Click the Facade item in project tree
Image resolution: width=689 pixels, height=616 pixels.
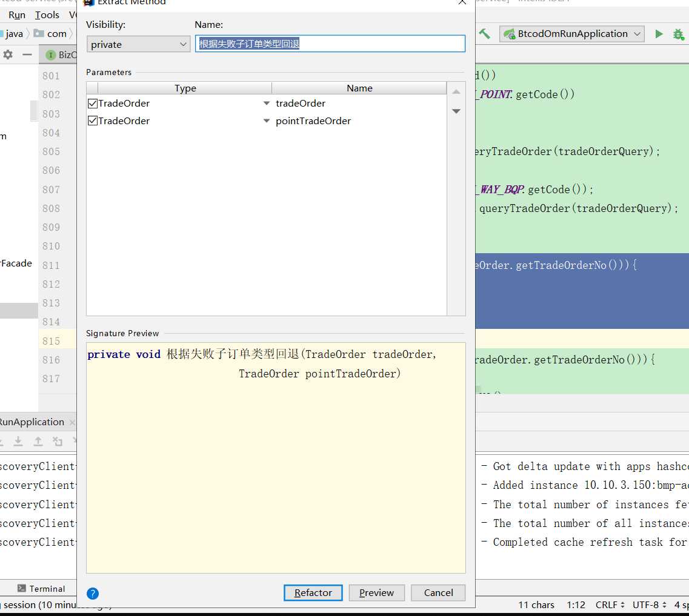16,263
